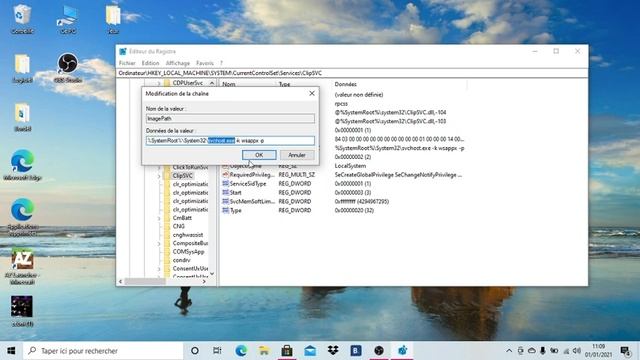Launch Edge from the taskbar
Viewport: 640px width, 360px height.
pyautogui.click(x=241, y=351)
